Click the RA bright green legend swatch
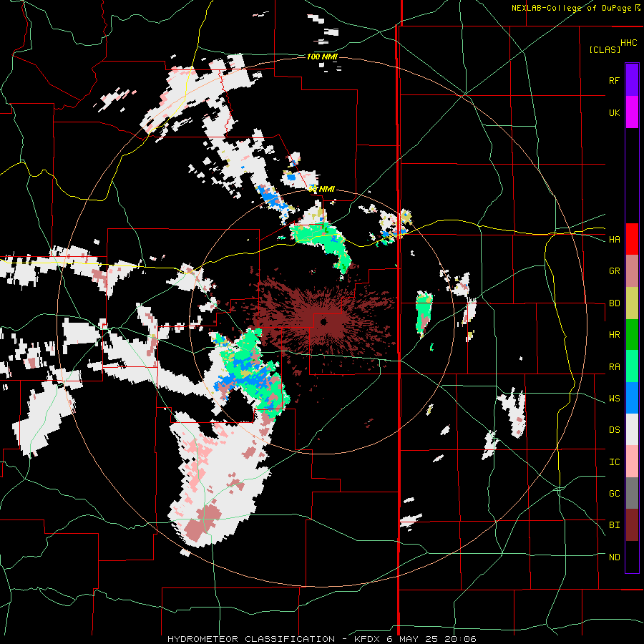 632,366
